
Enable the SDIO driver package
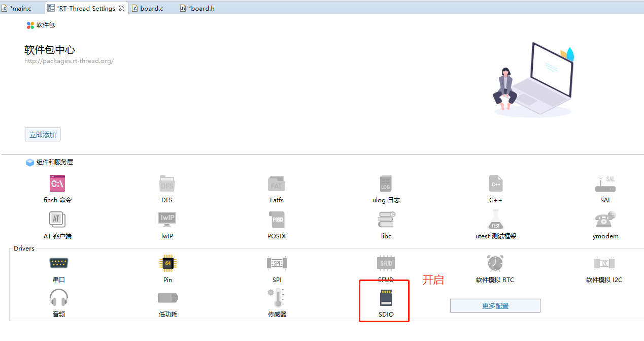[384, 300]
